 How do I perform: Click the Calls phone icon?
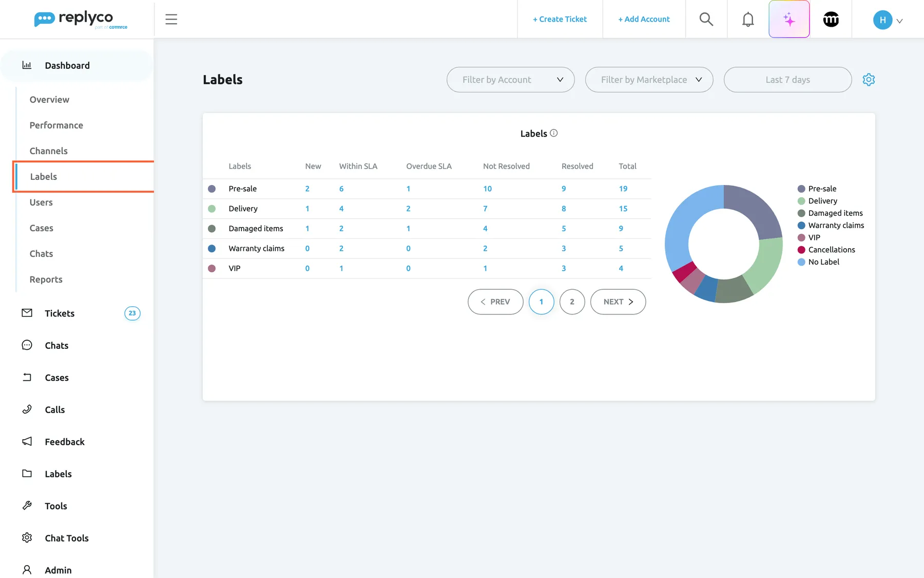point(27,409)
